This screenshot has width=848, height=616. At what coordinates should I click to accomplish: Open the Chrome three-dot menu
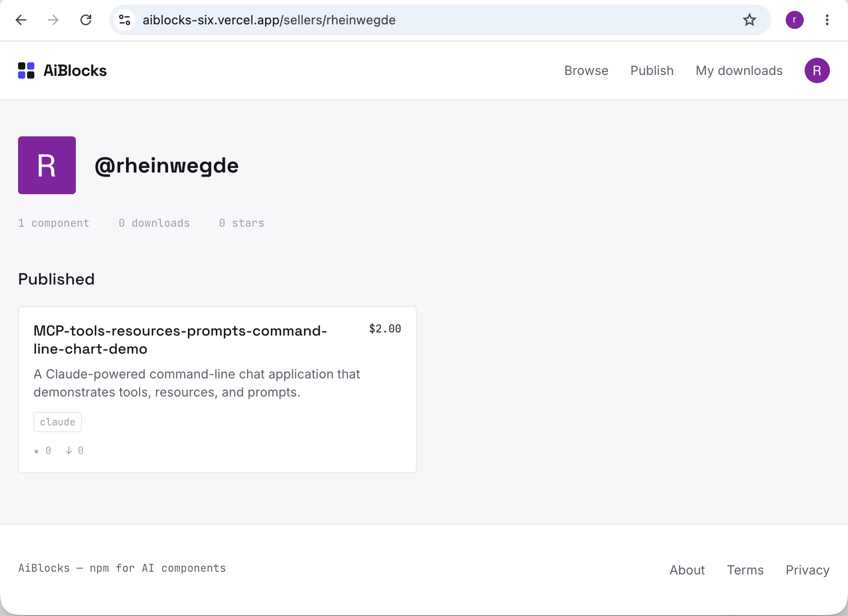(x=827, y=20)
